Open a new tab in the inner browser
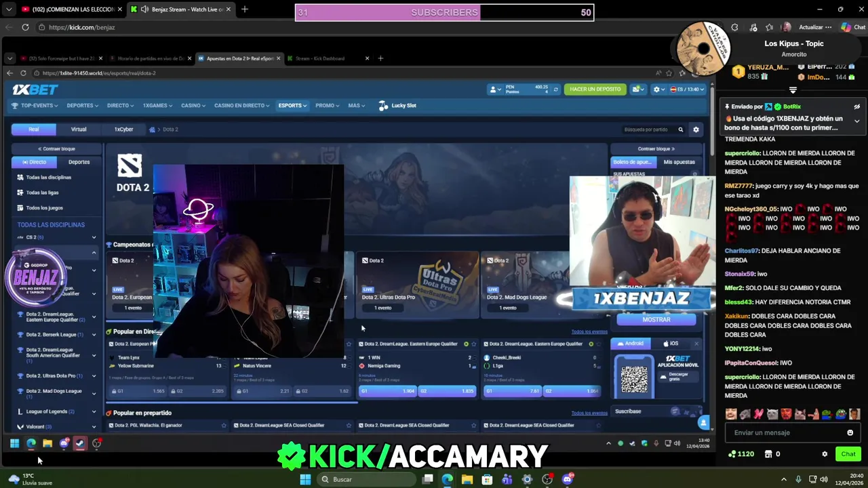This screenshot has width=868, height=488. coord(380,58)
